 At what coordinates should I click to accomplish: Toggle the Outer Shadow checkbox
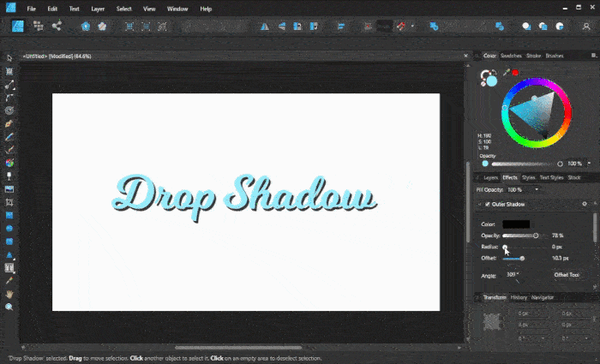(488, 204)
